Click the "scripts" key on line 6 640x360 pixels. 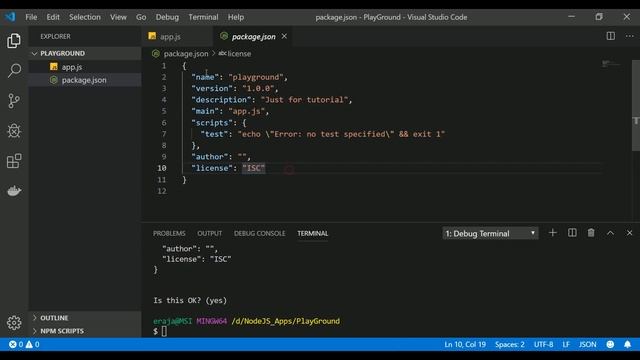pos(212,122)
